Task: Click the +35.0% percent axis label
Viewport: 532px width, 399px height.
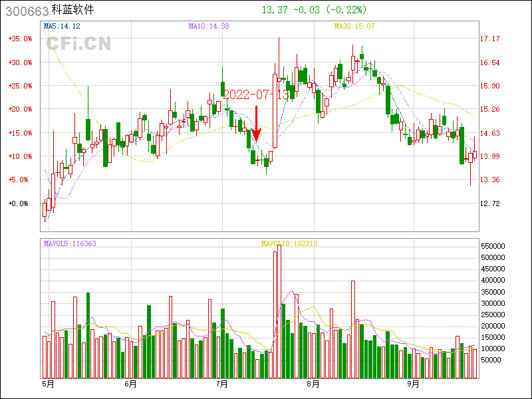Action: (21, 39)
